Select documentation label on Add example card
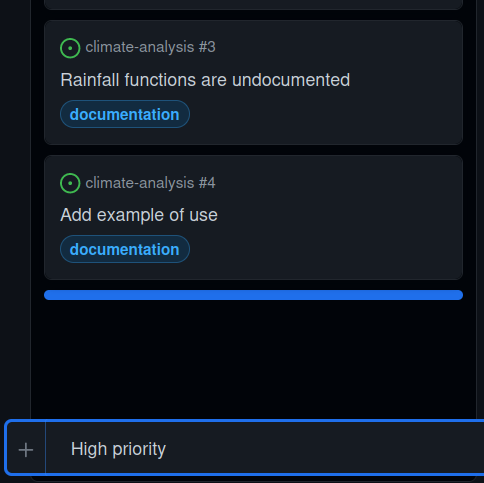This screenshot has width=484, height=483. click(x=125, y=249)
